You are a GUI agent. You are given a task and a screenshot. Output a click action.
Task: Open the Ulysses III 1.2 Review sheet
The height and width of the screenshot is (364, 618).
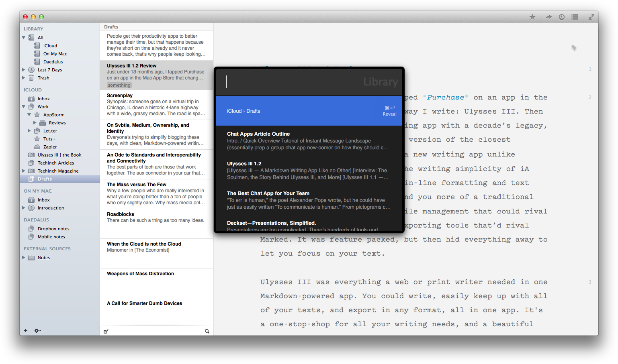156,75
